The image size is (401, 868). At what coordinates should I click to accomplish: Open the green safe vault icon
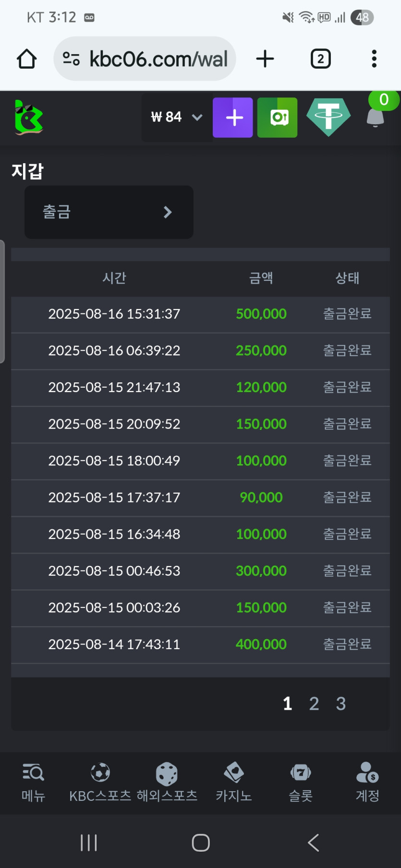pos(277,118)
